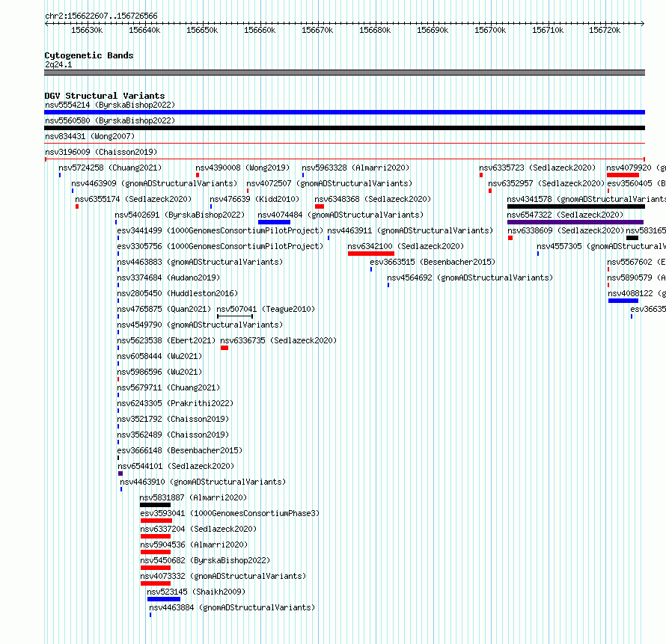Click the 2q24.1 cytogenetic band bar
666x644 pixels.
pyautogui.click(x=344, y=73)
